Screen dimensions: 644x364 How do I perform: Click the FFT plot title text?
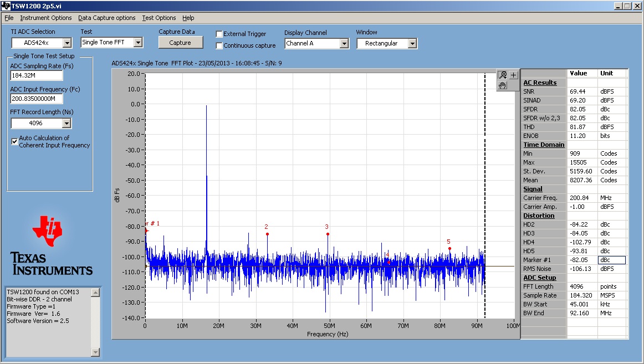[197, 63]
